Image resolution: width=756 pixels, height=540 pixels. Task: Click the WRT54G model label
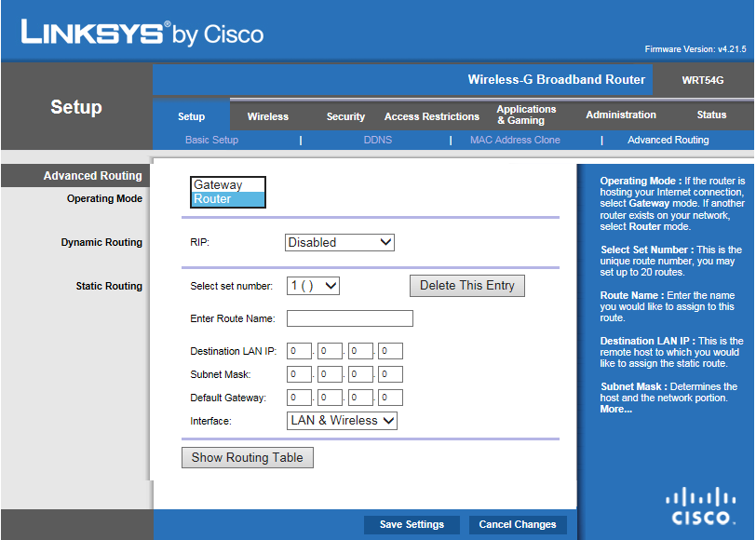703,80
